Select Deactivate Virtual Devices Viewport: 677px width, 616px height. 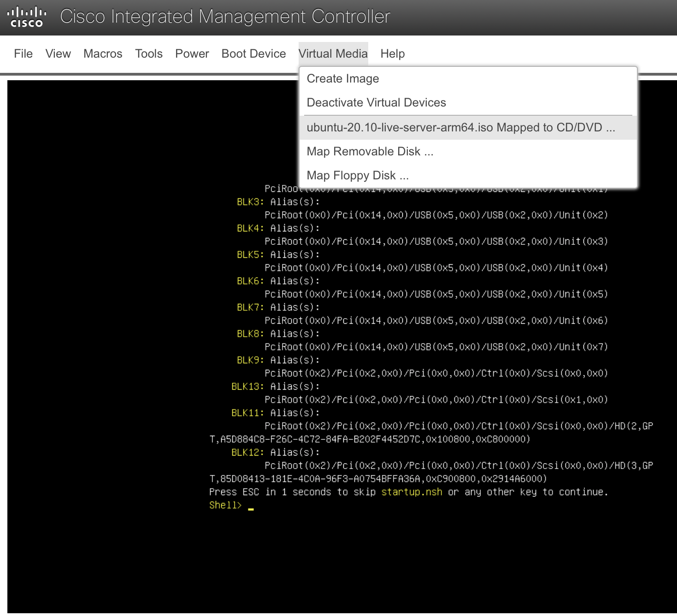click(376, 102)
